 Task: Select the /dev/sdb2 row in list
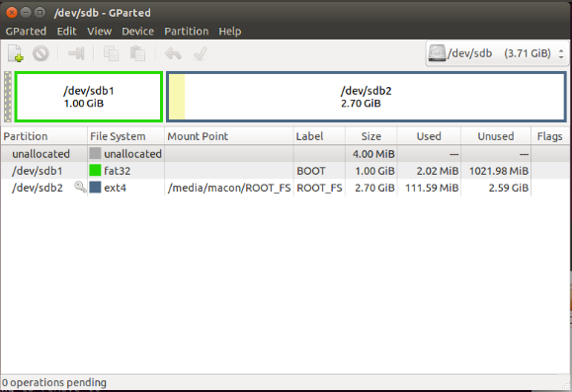tap(285, 188)
